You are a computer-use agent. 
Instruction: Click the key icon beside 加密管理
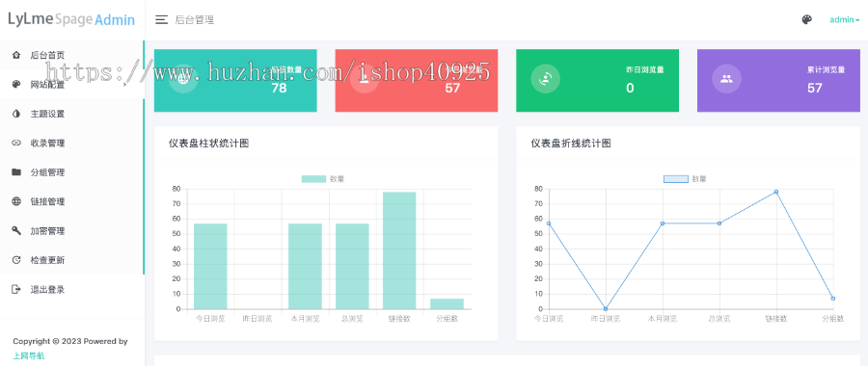16,230
